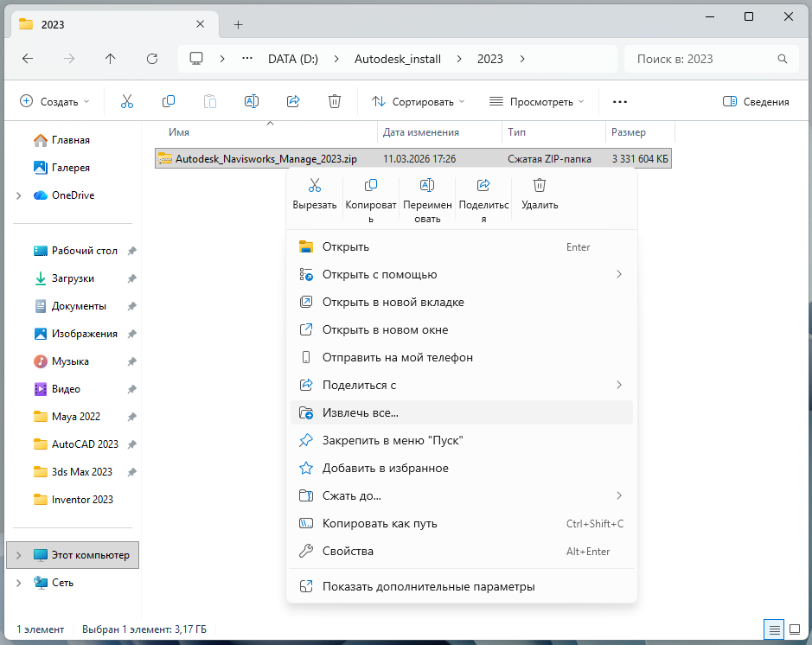
Task: Click the search magnifier icon
Action: (783, 59)
